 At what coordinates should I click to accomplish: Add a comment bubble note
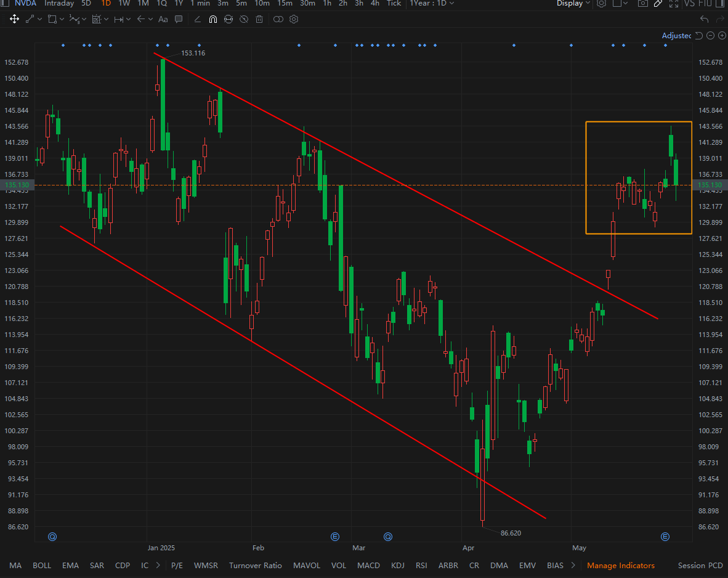178,19
